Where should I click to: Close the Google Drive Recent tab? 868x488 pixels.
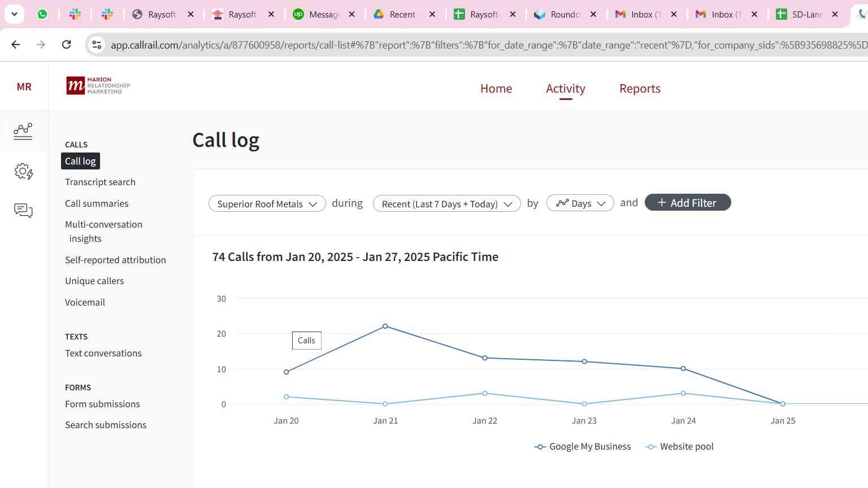tap(432, 14)
